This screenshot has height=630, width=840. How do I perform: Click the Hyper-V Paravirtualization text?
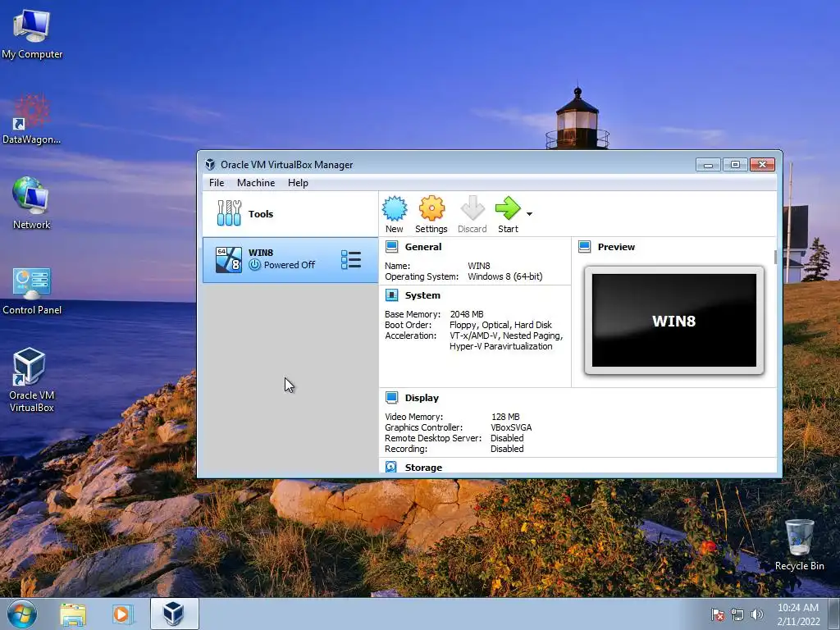[x=501, y=346]
